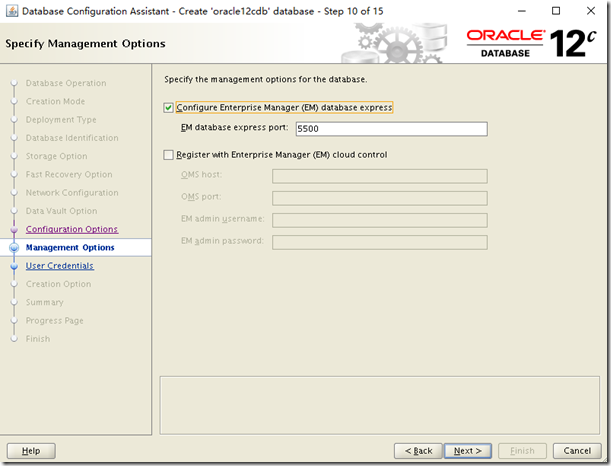Open the Configuration Options step link
The height and width of the screenshot is (466, 611).
click(x=72, y=229)
